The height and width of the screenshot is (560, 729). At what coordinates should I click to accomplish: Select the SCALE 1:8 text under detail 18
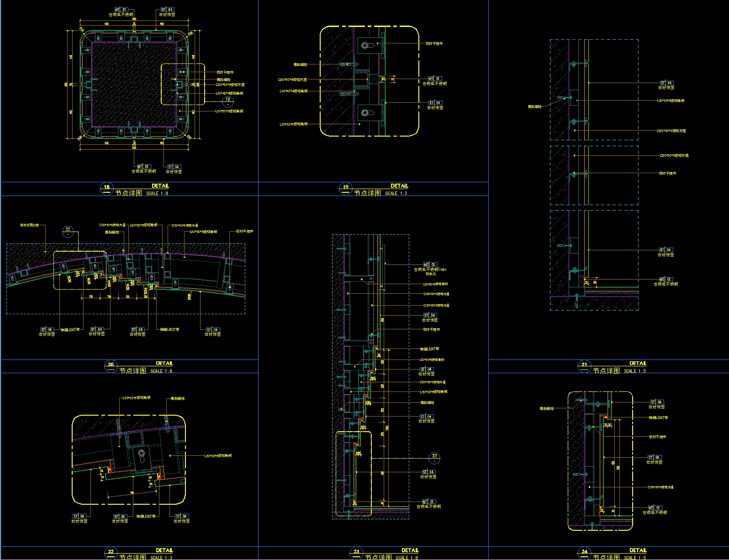click(157, 193)
